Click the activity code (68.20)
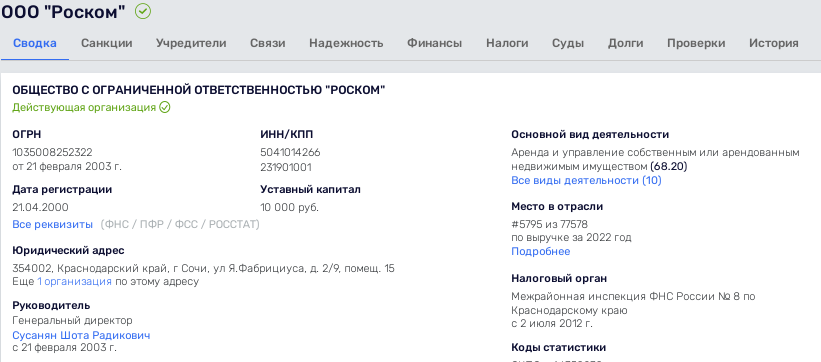The width and height of the screenshot is (821, 362). coord(669,167)
